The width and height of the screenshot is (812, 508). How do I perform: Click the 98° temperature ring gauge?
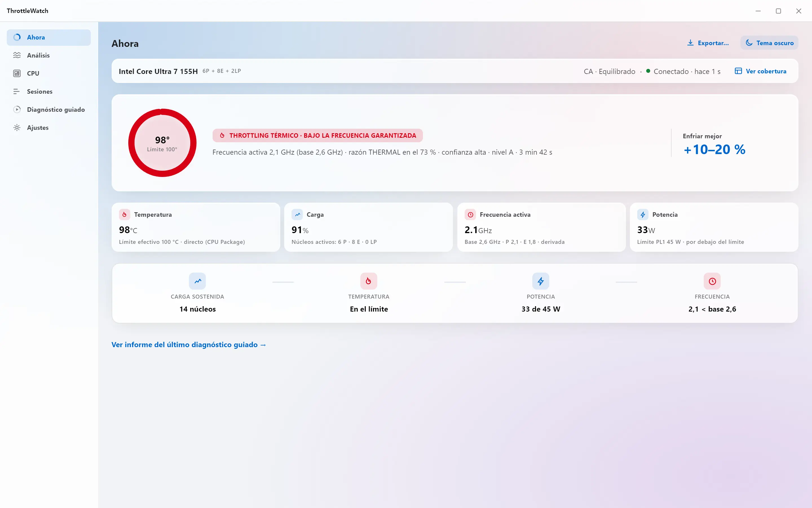click(x=162, y=143)
